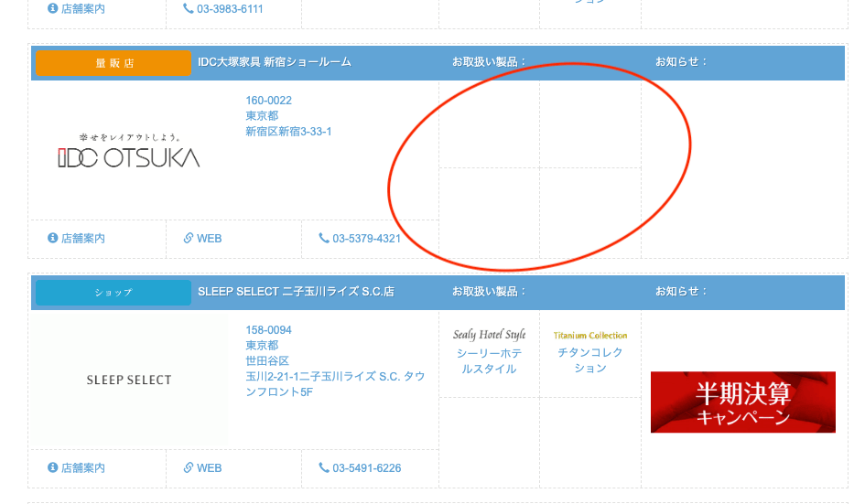Select SLEEP SELECT 二子玉川ライズ S.C.店 title
Image resolution: width=854 pixels, height=504 pixels.
pyautogui.click(x=296, y=292)
